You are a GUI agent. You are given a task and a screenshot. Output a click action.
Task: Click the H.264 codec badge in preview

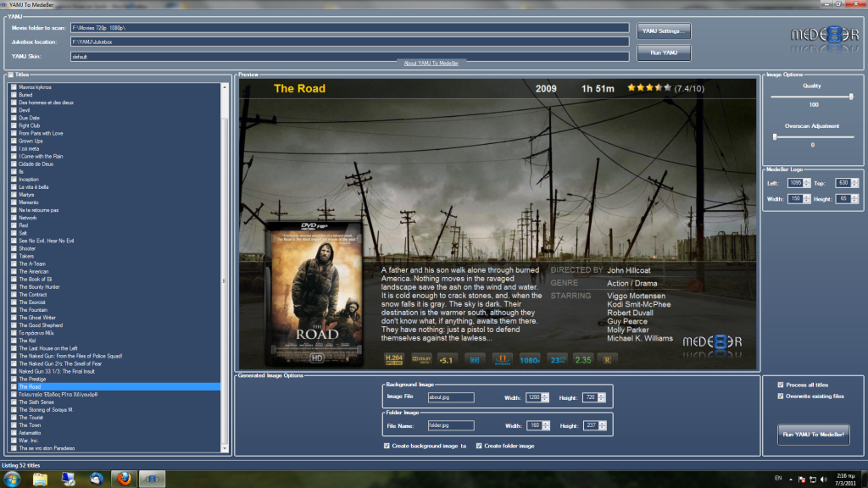(393, 359)
